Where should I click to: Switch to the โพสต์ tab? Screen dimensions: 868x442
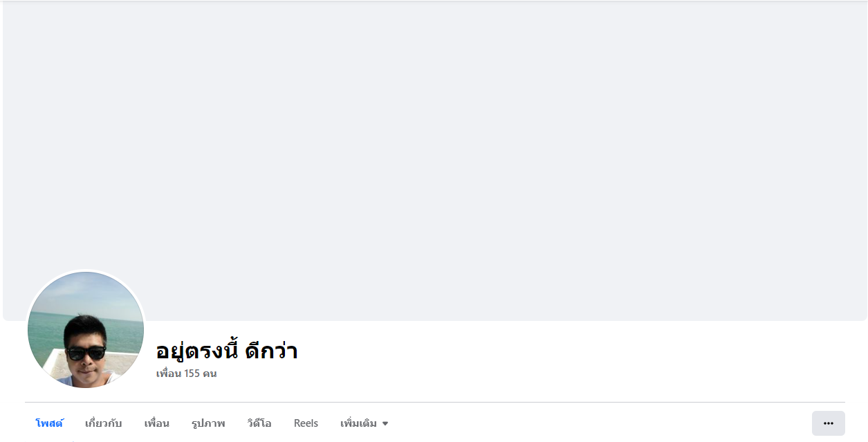tap(49, 423)
